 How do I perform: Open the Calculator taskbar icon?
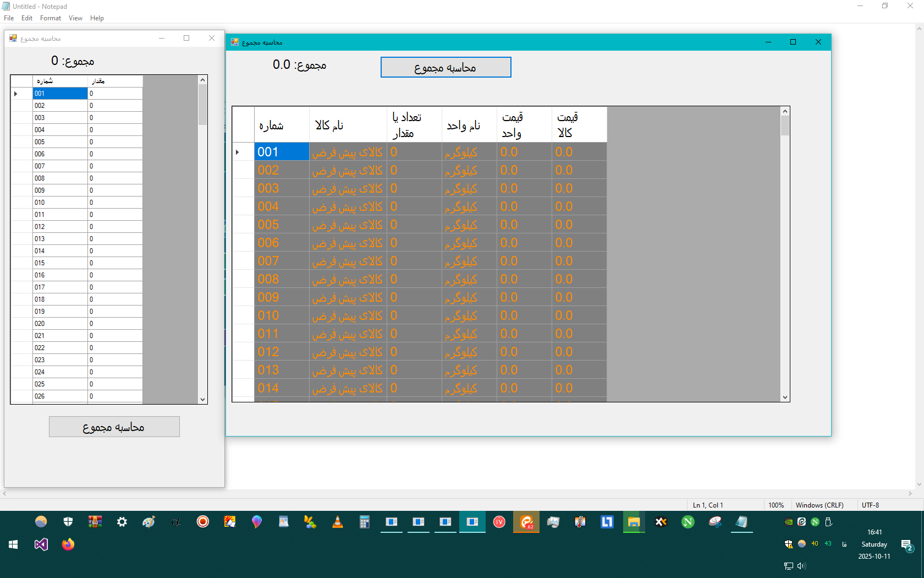(x=365, y=522)
